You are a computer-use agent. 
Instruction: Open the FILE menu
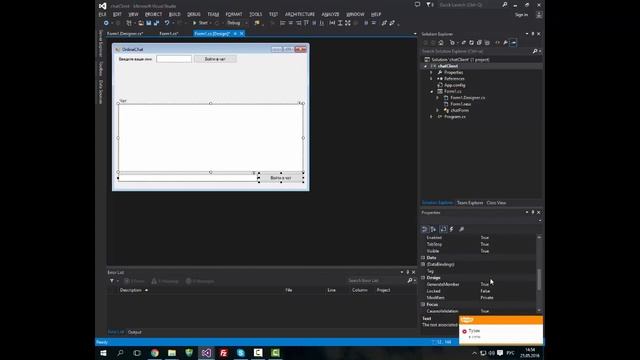(x=102, y=14)
